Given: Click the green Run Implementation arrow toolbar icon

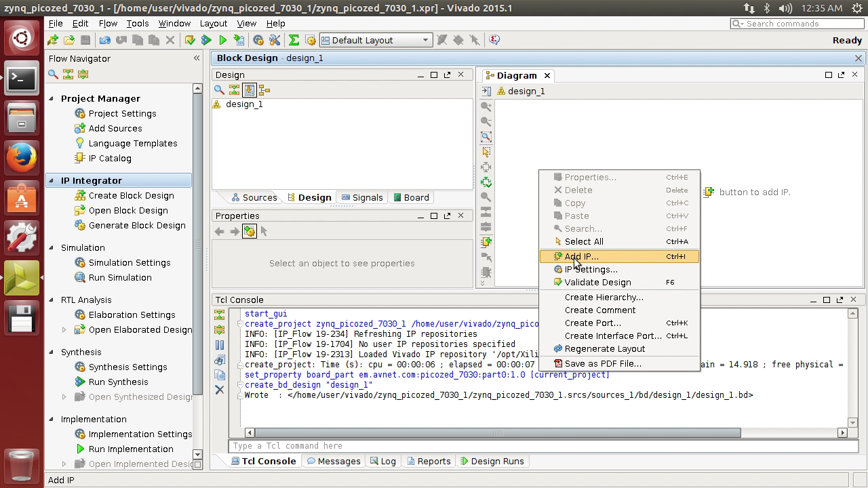Looking at the screenshot, I should tap(222, 40).
